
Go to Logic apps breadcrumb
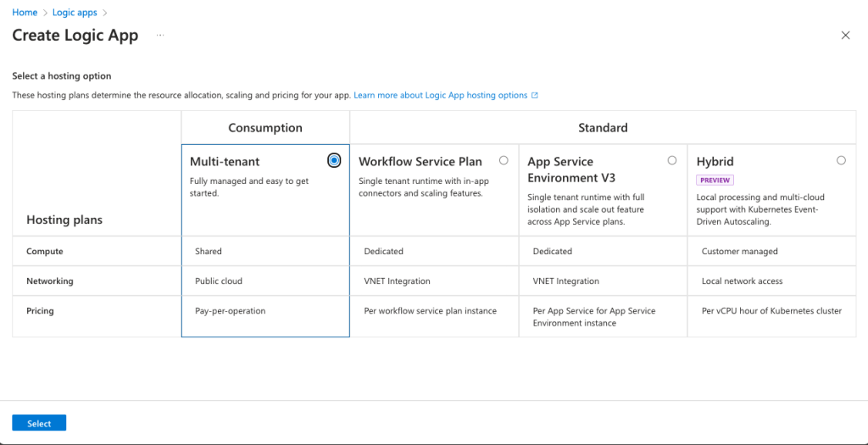(x=77, y=13)
